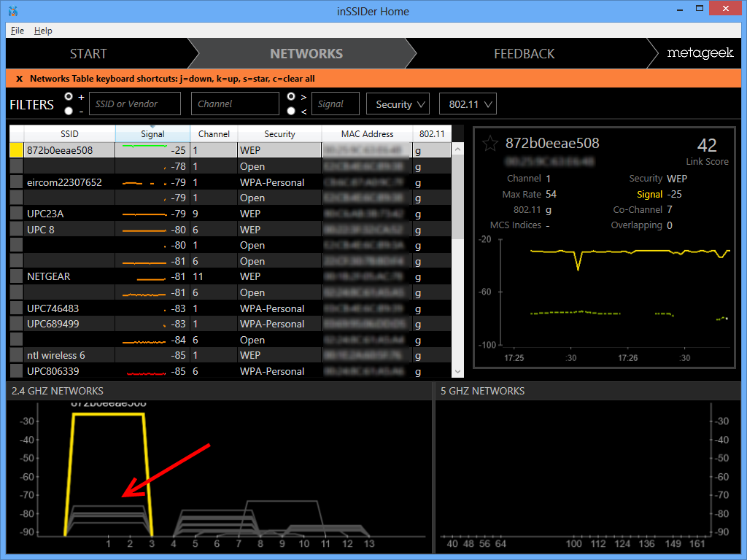Open the File menu
The image size is (747, 560).
[x=18, y=31]
